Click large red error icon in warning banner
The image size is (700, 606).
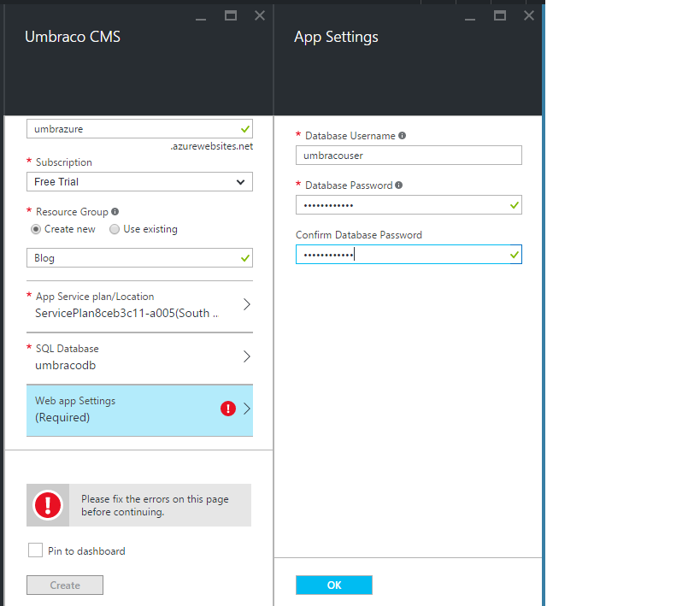pos(48,505)
